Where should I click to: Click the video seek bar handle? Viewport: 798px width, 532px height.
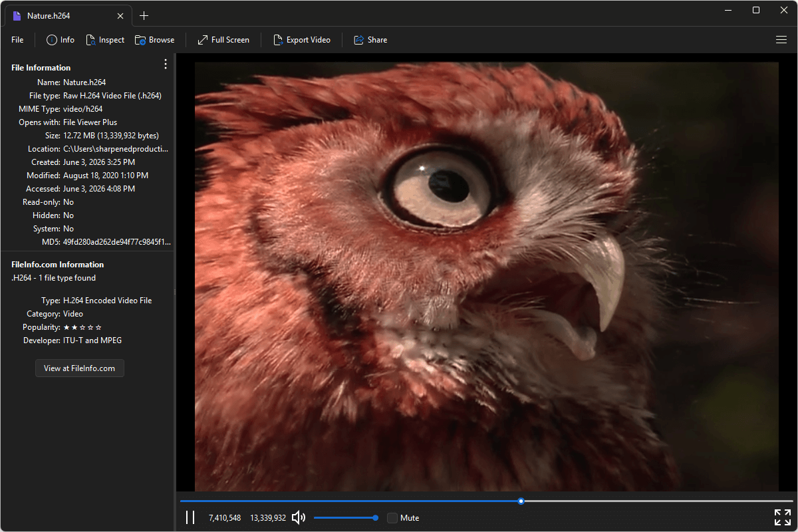[521, 501]
